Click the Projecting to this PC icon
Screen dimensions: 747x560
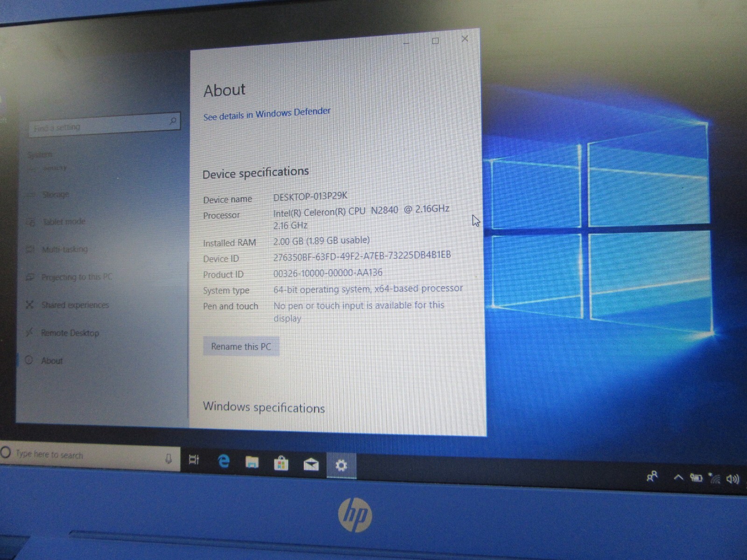(x=30, y=277)
